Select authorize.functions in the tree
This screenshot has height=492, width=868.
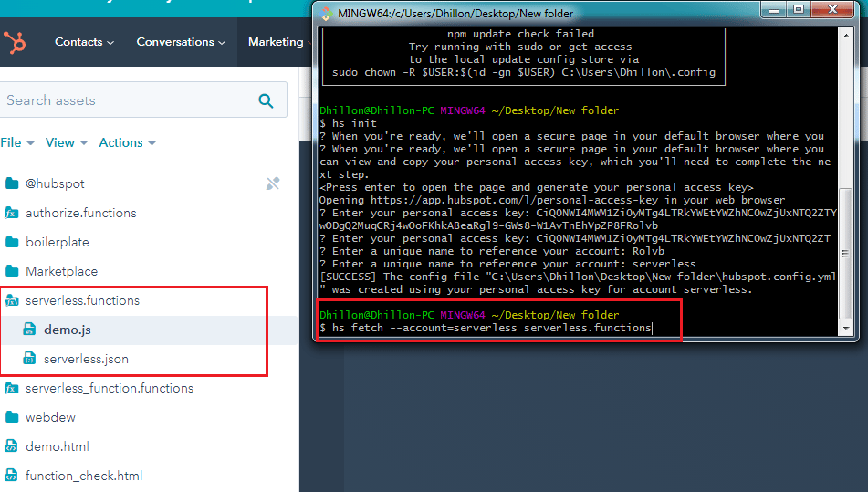click(x=81, y=213)
